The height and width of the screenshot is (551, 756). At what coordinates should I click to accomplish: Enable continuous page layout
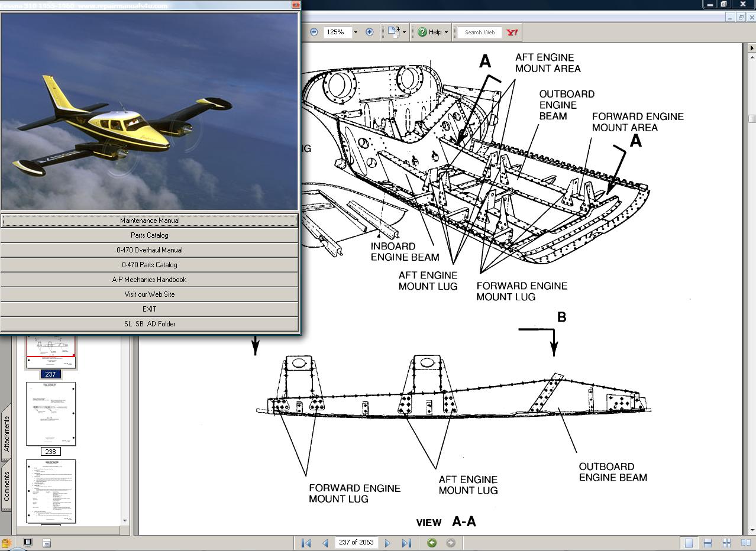[x=707, y=543]
